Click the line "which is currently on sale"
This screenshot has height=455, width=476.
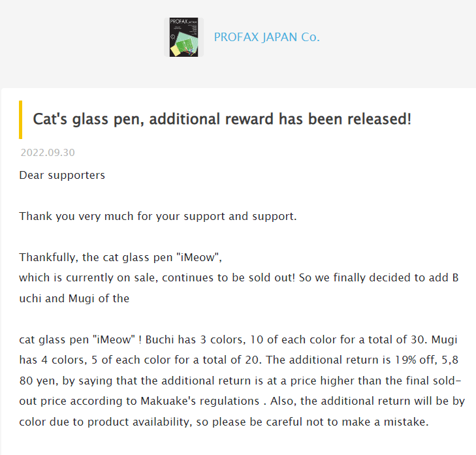click(238, 277)
